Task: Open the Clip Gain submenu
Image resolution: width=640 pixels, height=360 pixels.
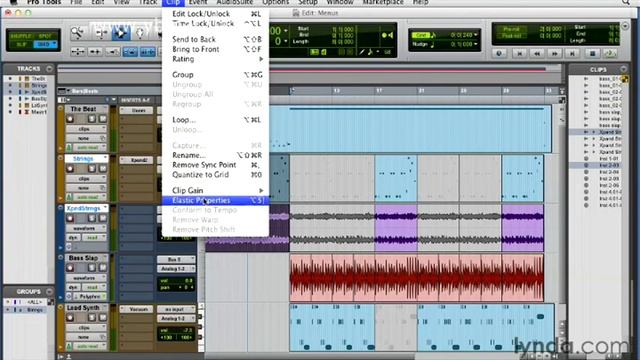Action: 216,191
